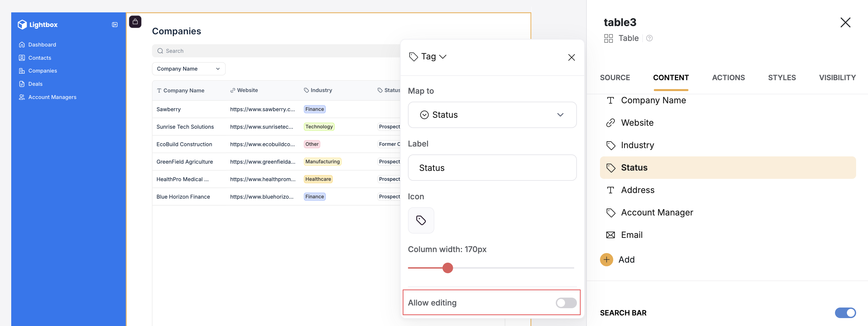868x326 pixels.
Task: Open the ACTIONS tab
Action: tap(728, 78)
